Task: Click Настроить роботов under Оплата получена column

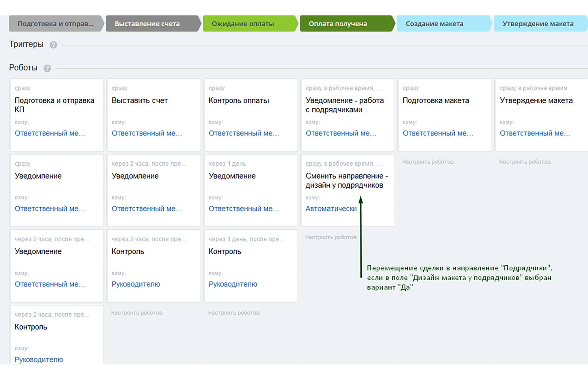Action: point(331,237)
